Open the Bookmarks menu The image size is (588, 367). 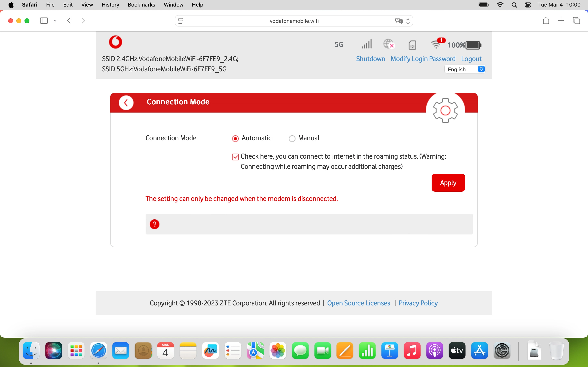[141, 5]
